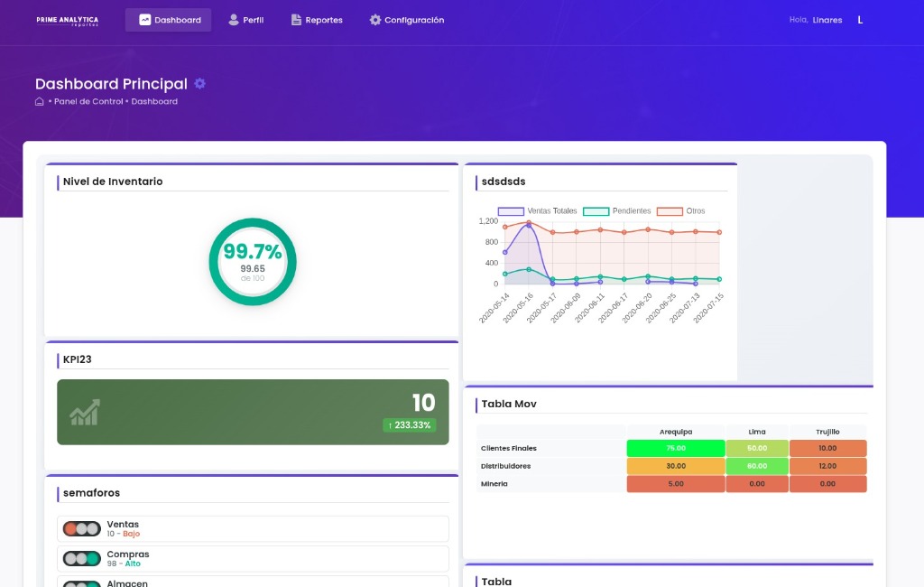Screen dimensions: 924x587
Task: Toggle the Compras traffic light switch
Action: (81, 558)
